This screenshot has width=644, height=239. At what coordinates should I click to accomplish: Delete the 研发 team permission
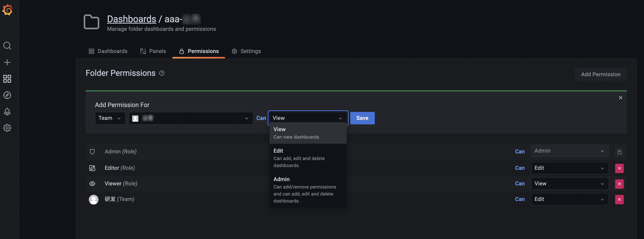point(619,199)
